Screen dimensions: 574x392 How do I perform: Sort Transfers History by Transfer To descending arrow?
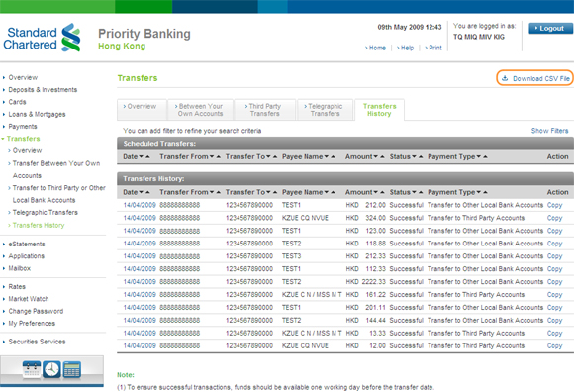tap(268, 192)
